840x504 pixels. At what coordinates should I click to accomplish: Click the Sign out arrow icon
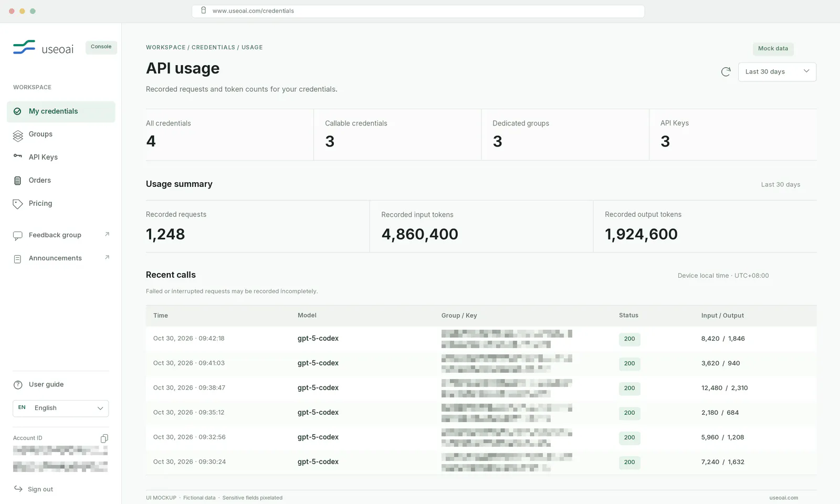(18, 489)
